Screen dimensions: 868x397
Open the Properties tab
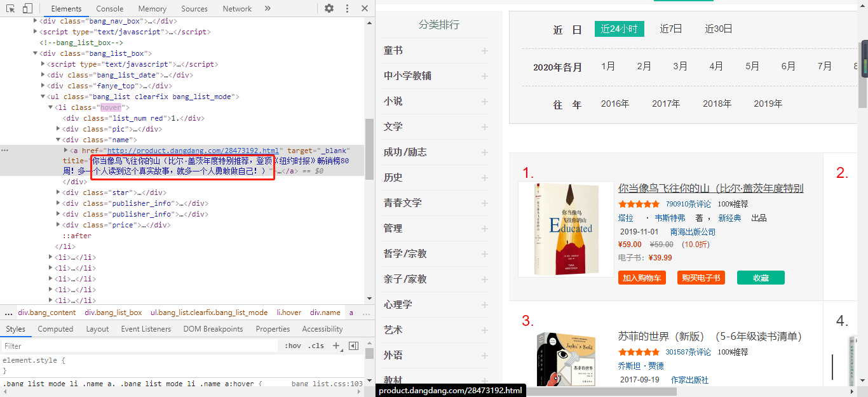[x=273, y=329]
